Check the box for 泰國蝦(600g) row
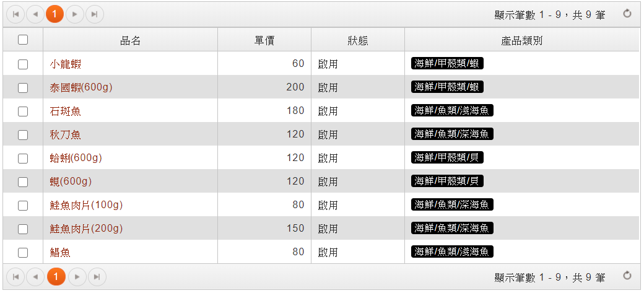This screenshot has width=644, height=293. [23, 87]
